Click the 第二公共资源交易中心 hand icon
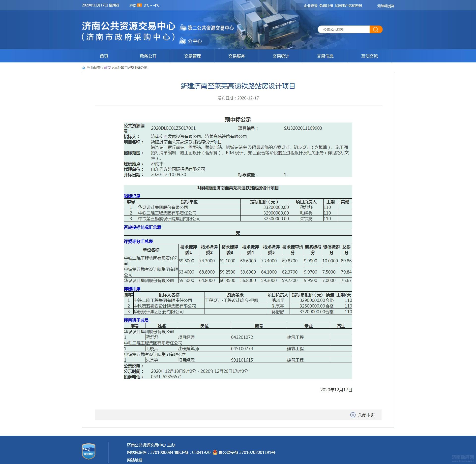Viewport: 476px width, 464px height. [x=183, y=28]
